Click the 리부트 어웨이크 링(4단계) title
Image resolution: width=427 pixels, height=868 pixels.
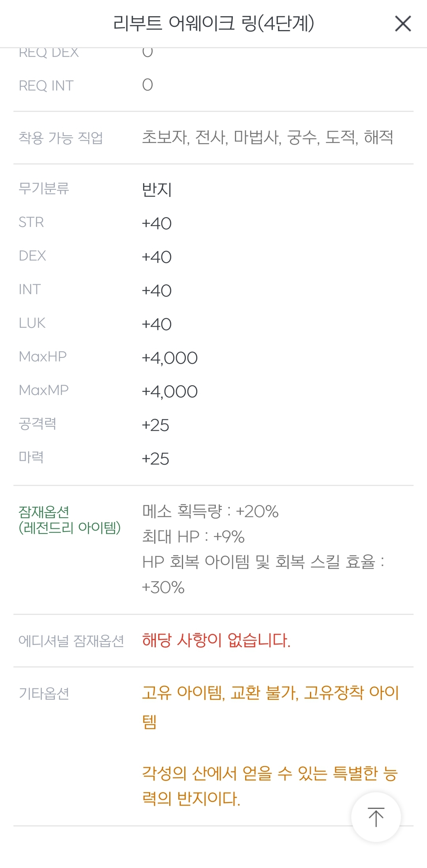tap(213, 23)
